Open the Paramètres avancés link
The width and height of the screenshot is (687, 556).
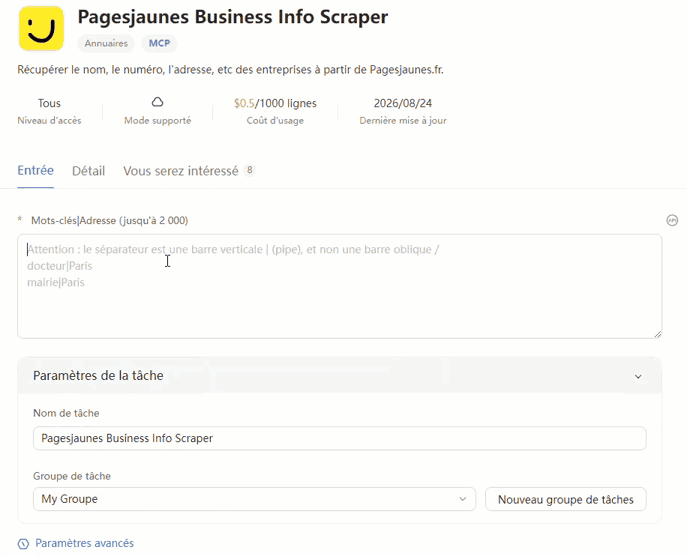84,543
